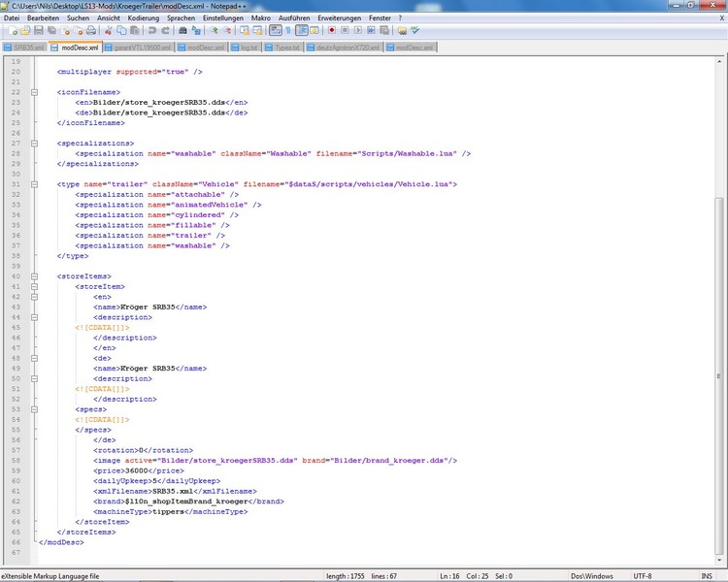The height and width of the screenshot is (582, 728).
Task: Enable synchronized horizontal scrolling icon
Action: tap(257, 31)
